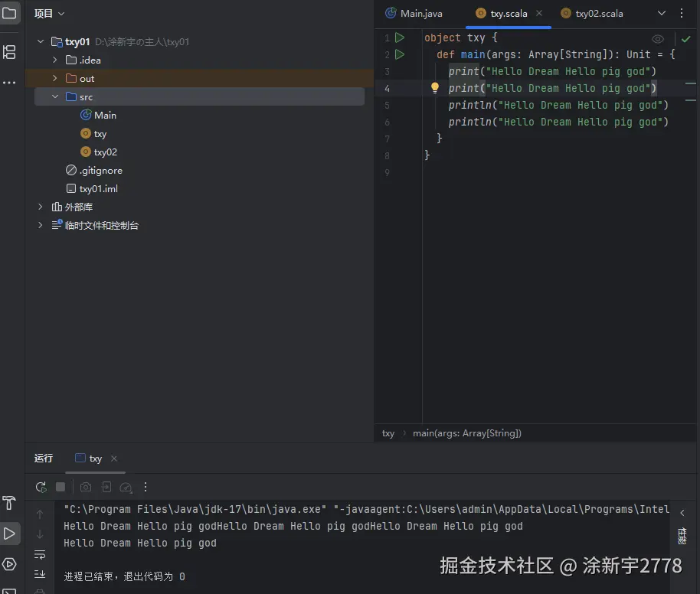Click the profiler gauge icon in run toolbar

pos(126,487)
